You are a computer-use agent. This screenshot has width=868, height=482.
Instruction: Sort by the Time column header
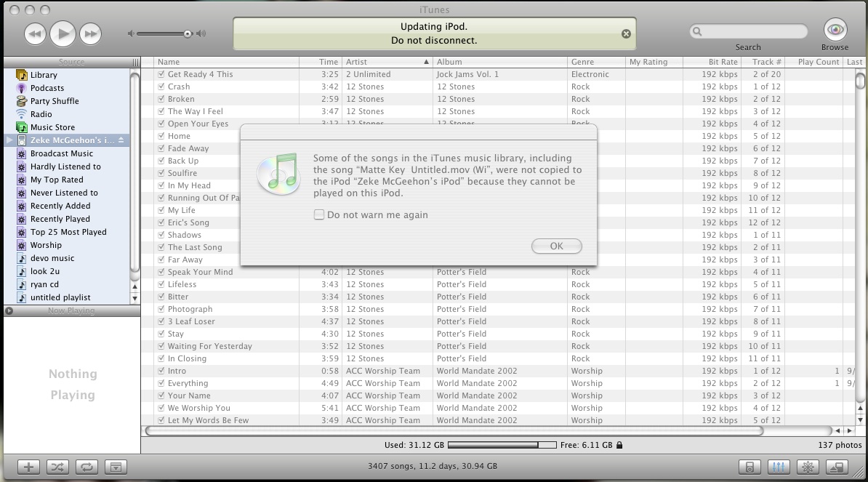coord(320,62)
